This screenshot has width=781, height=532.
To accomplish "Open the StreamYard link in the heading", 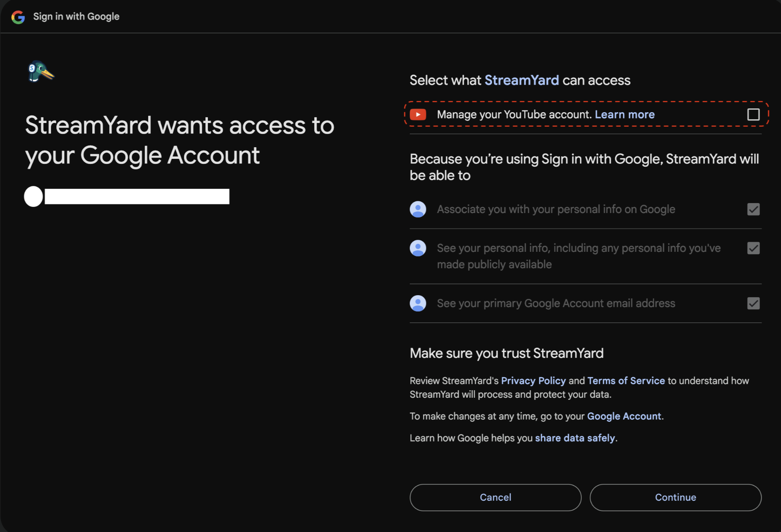I will click(x=522, y=80).
